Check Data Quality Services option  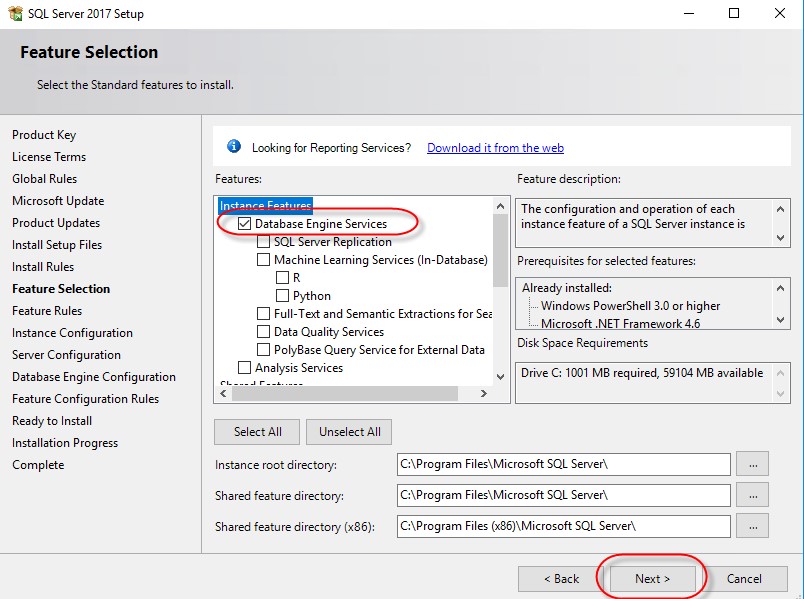(x=264, y=331)
